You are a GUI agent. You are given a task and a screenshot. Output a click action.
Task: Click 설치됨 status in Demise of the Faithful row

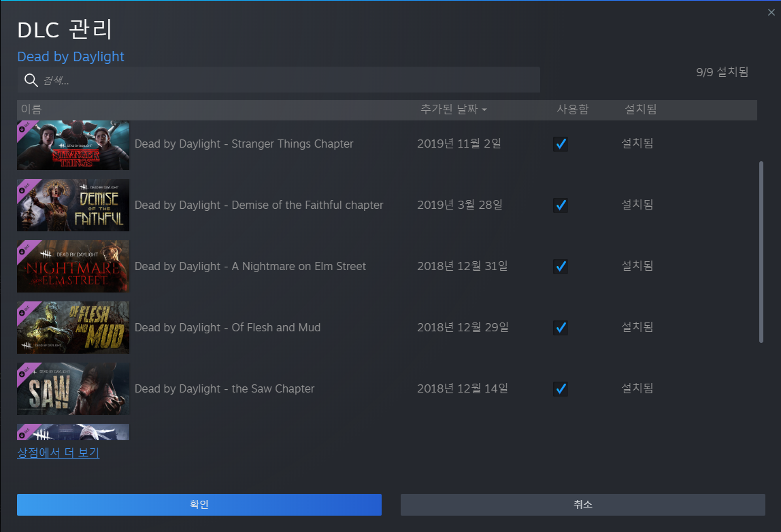[637, 205]
